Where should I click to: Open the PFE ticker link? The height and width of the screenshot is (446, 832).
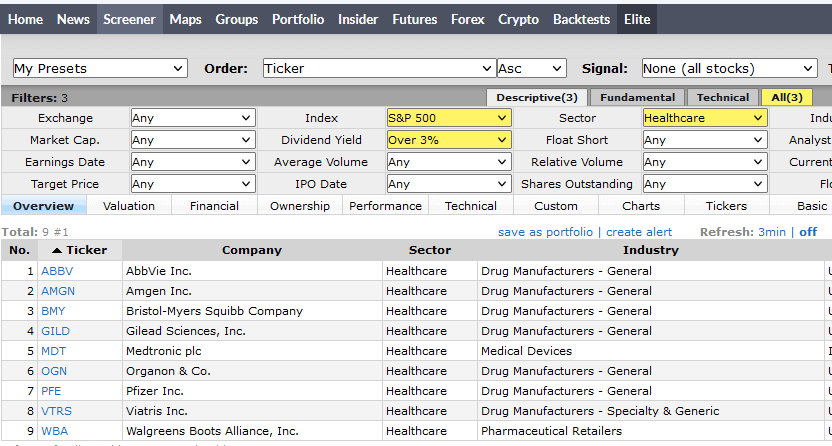coord(51,391)
